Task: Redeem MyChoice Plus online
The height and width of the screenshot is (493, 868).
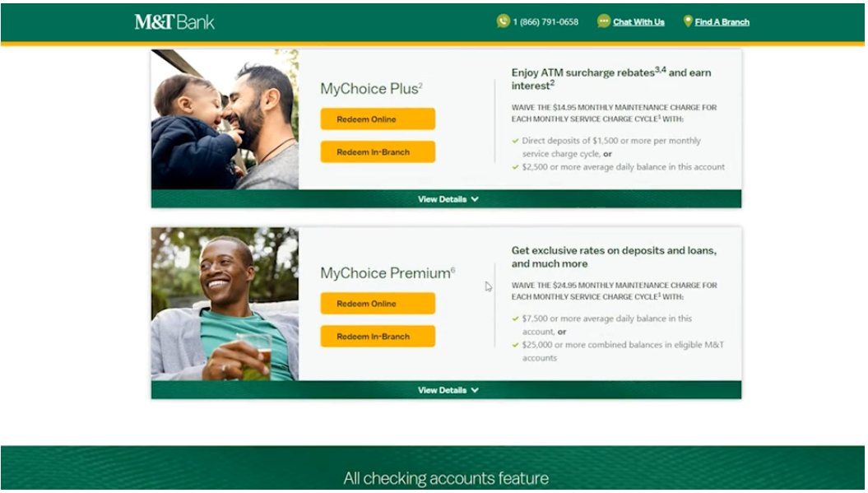Action: coord(378,119)
